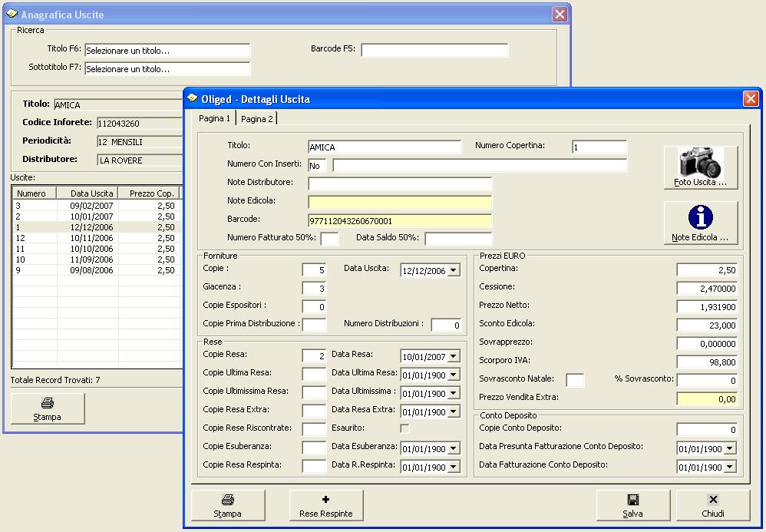Sort by the Numero column header
Image resolution: width=766 pixels, height=532 pixels.
click(x=35, y=193)
